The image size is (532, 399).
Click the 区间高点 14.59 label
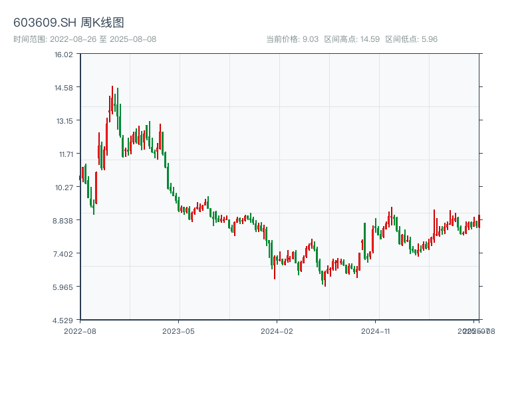pos(352,39)
